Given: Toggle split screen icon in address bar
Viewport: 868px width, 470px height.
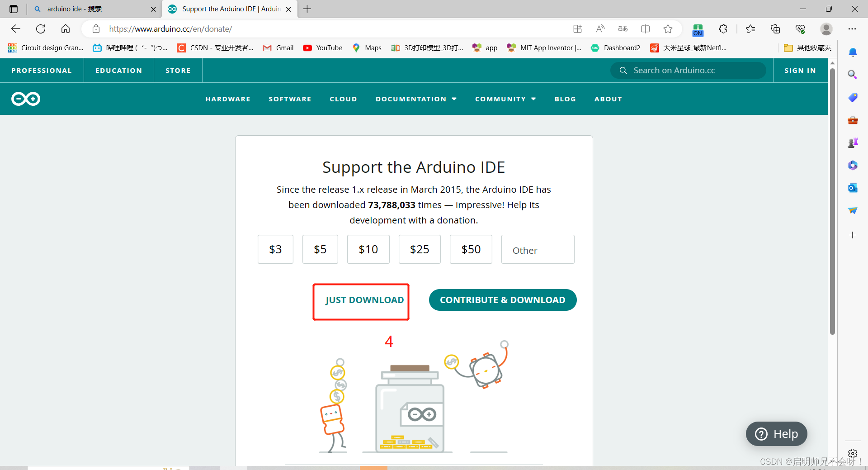Looking at the screenshot, I should coord(646,29).
